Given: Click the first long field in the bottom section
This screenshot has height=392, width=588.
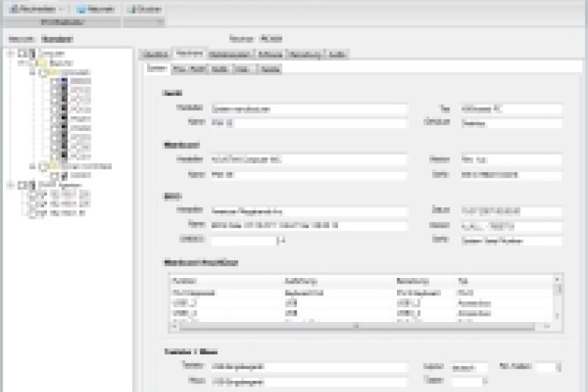Looking at the screenshot, I should [309, 367].
